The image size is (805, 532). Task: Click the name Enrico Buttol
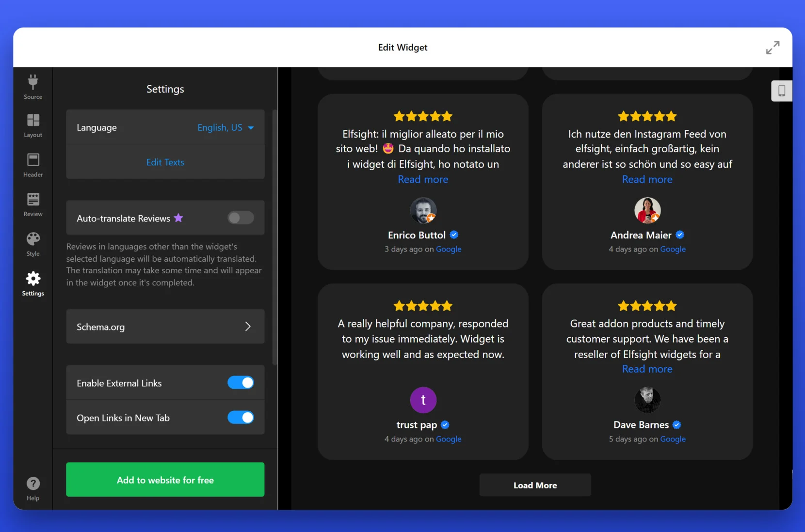[x=417, y=235]
